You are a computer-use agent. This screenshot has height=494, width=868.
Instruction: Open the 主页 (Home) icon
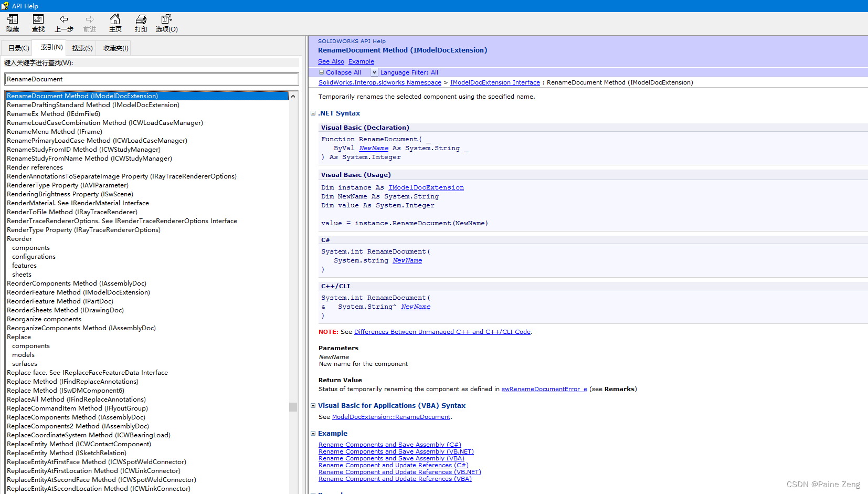tap(115, 19)
